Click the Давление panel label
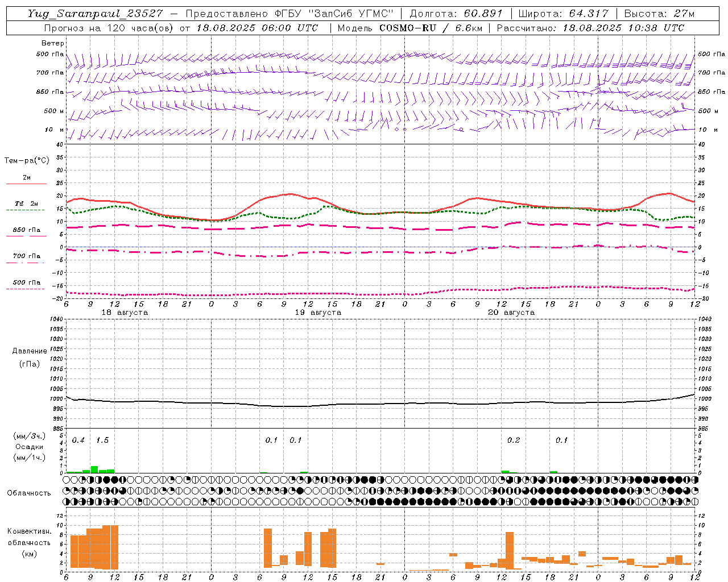Viewport: 728px width, 582px height. [30, 351]
